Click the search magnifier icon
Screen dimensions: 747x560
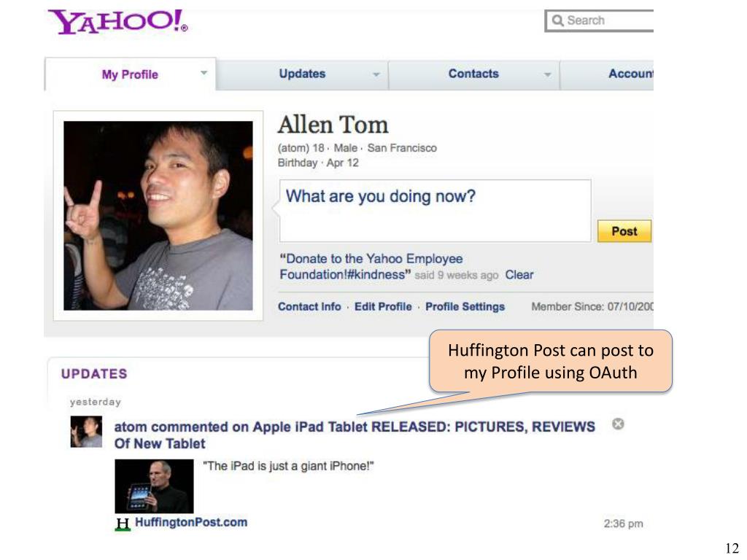click(x=557, y=20)
